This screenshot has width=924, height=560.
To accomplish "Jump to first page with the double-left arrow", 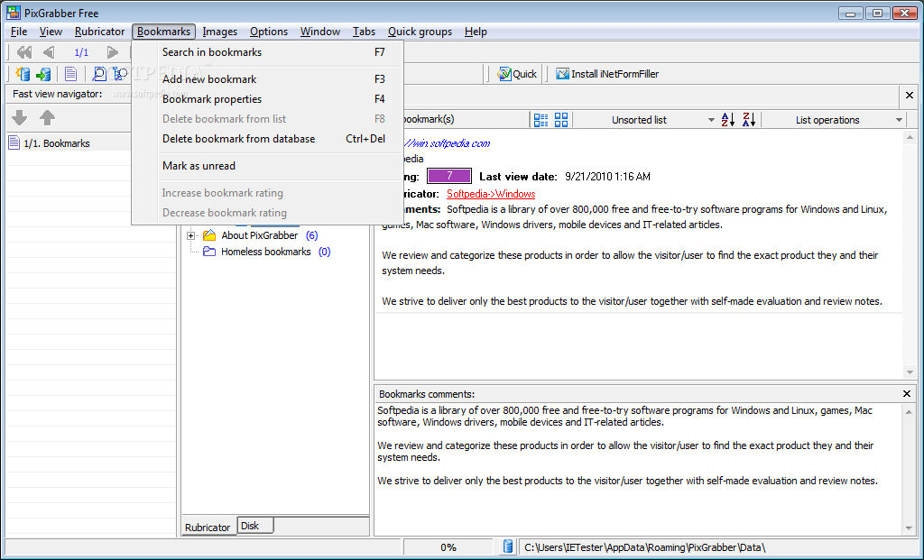I will [24, 52].
